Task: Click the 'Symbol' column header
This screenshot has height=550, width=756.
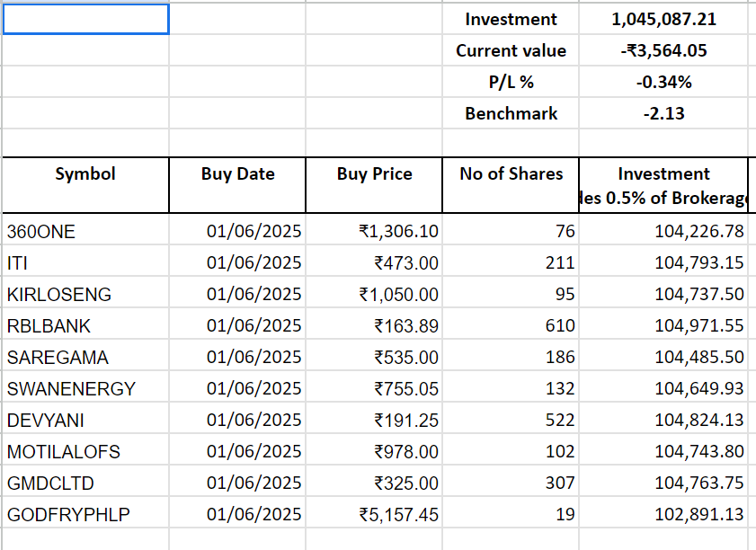Action: tap(85, 185)
